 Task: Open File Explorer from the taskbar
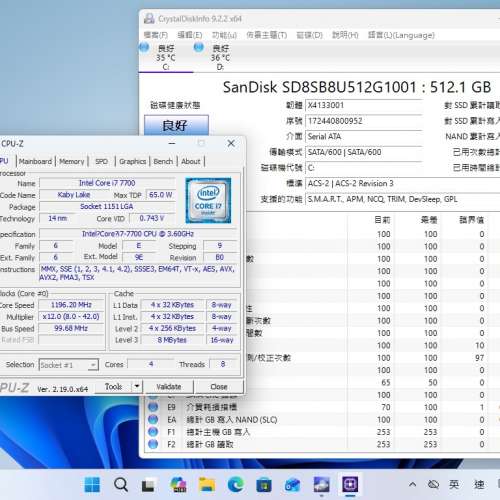coord(207,484)
